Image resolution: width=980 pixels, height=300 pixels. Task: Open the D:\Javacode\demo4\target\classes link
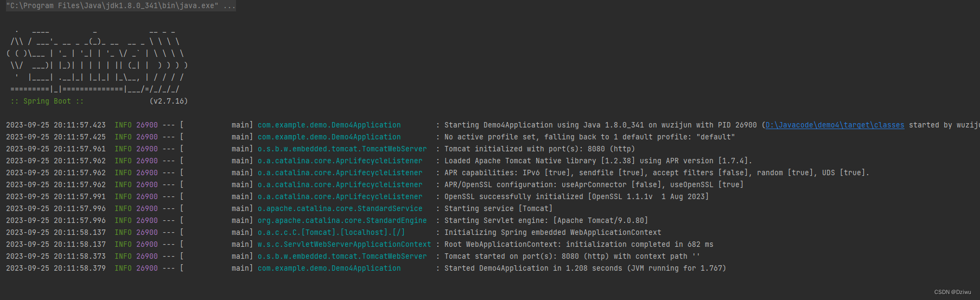pyautogui.click(x=835, y=125)
